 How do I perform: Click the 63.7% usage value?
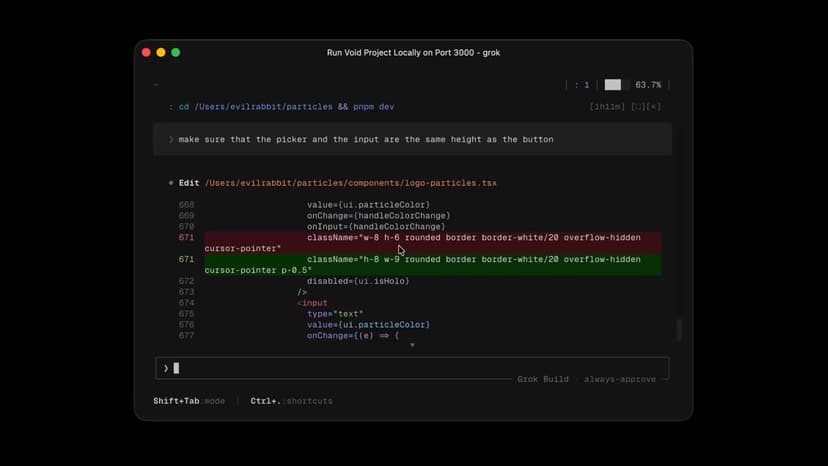pos(648,85)
